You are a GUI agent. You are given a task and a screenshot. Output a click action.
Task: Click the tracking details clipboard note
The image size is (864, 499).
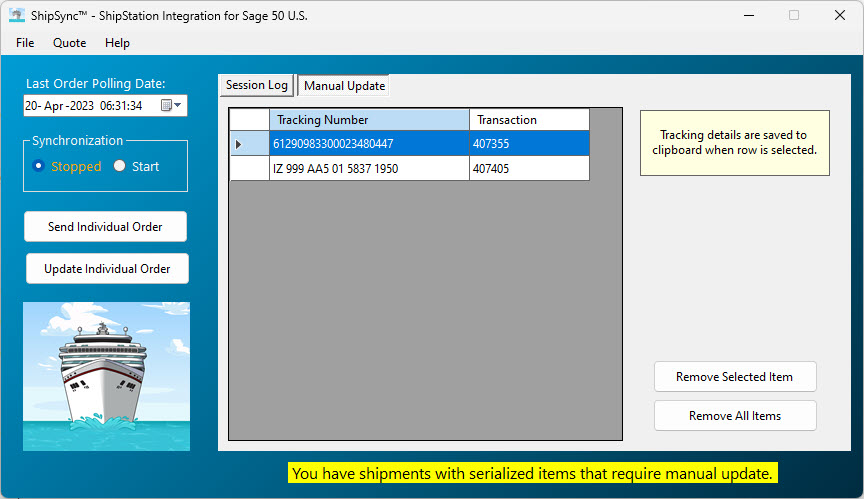click(x=735, y=143)
